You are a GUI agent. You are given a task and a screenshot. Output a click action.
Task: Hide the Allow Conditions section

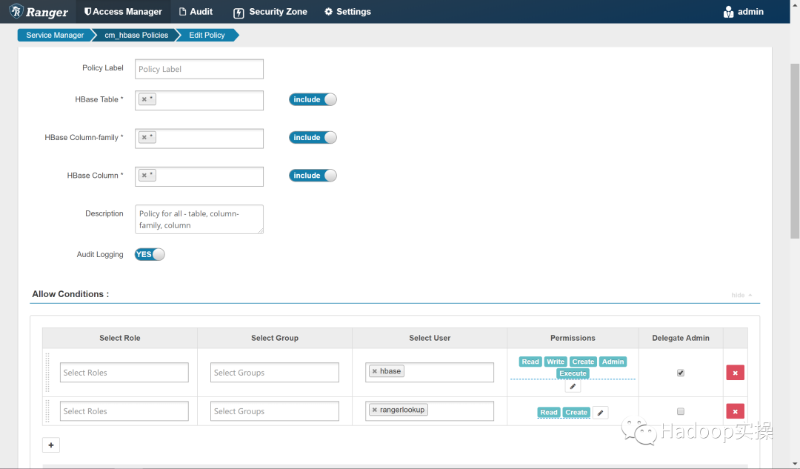click(x=741, y=295)
